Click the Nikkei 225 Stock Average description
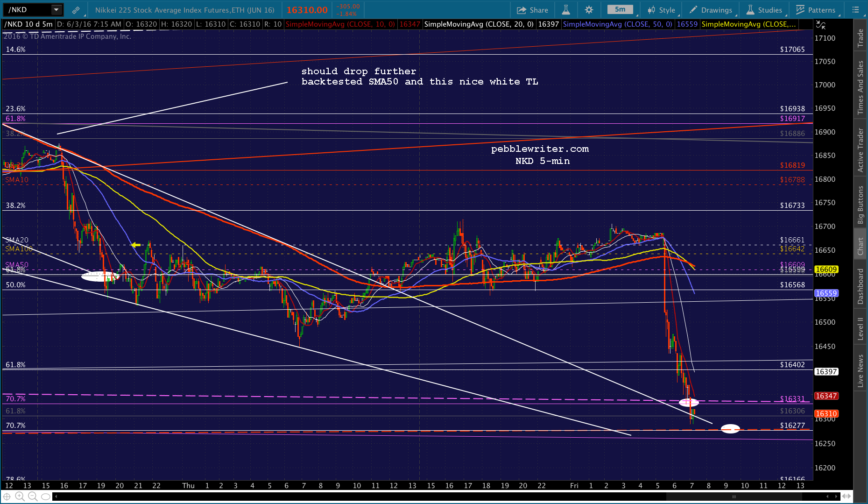Screen dimensions: 868x504 pyautogui.click(x=185, y=10)
